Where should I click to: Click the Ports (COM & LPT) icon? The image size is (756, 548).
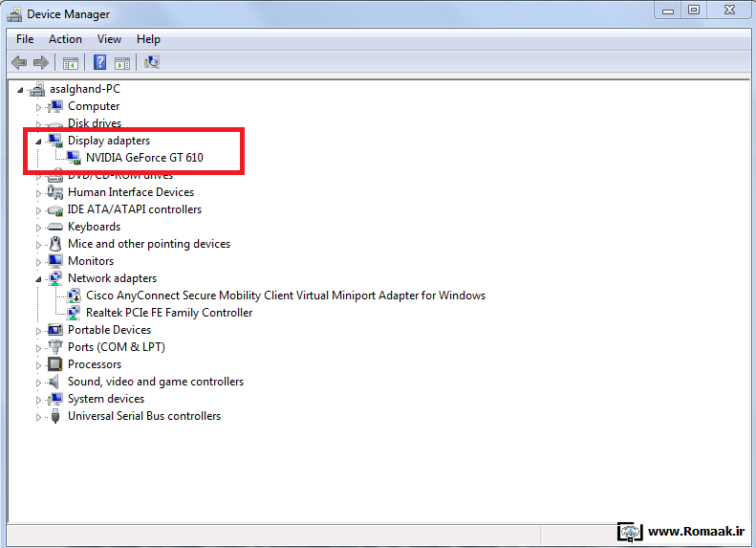(x=55, y=347)
